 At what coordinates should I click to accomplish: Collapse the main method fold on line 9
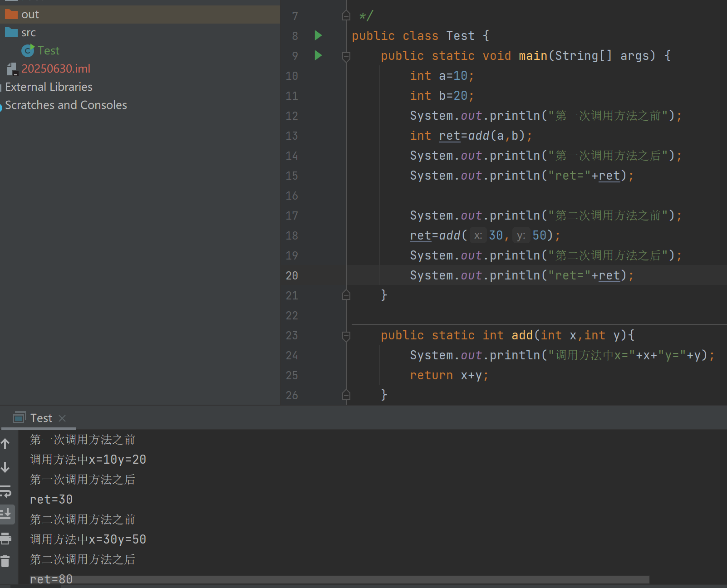pos(346,56)
